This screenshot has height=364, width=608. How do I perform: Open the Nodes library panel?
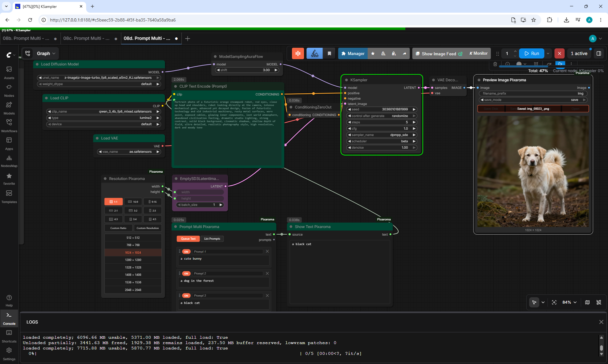click(x=9, y=90)
